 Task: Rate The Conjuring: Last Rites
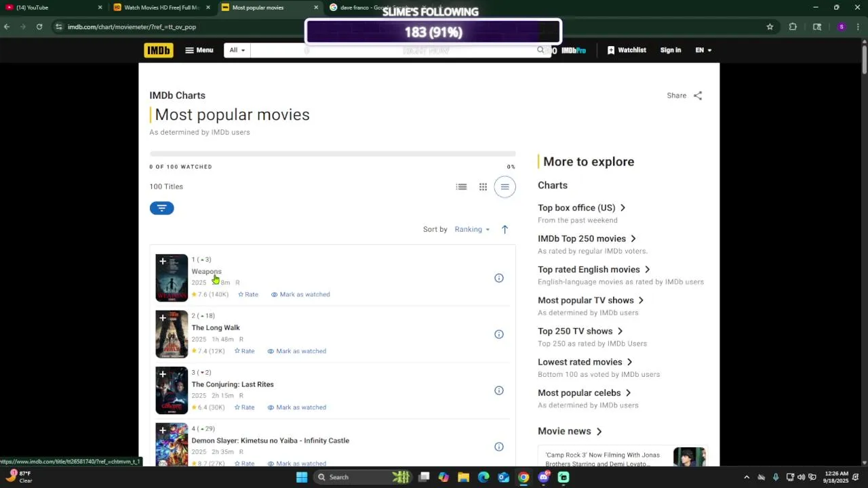pyautogui.click(x=244, y=407)
